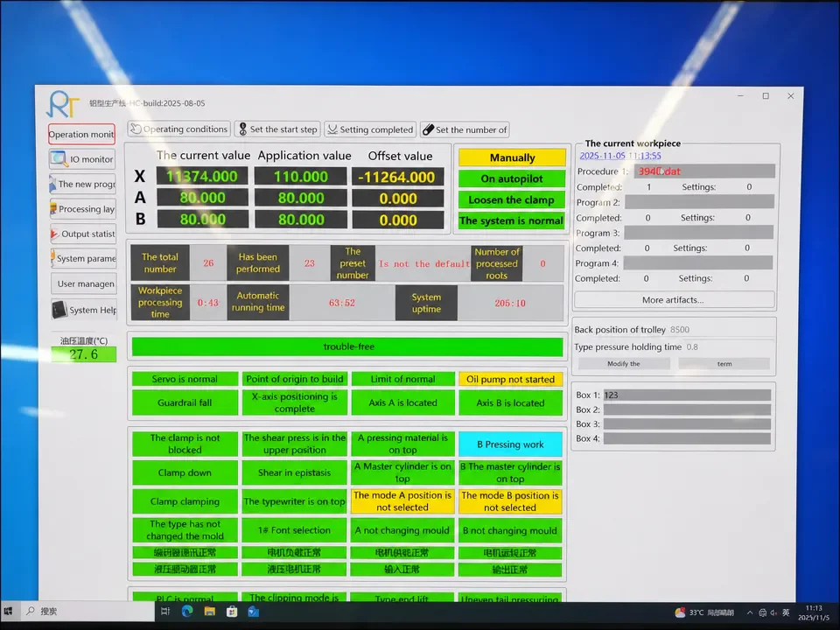This screenshot has height=630, width=840.
Task: Click The total number value 26
Action: point(208,263)
